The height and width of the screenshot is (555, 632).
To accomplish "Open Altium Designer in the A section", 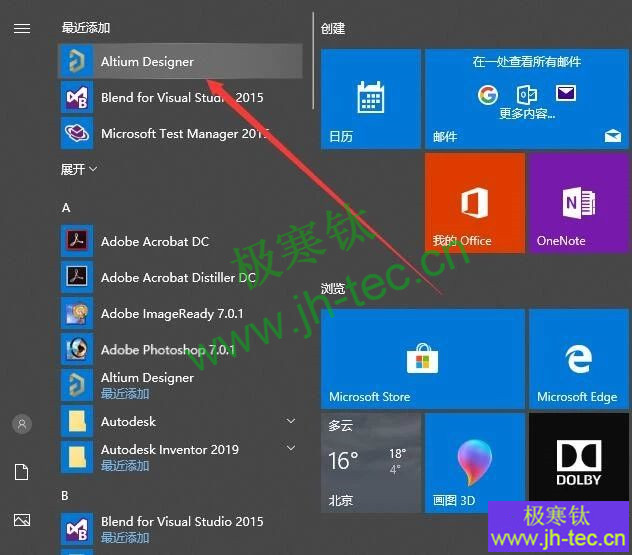I will [x=180, y=385].
